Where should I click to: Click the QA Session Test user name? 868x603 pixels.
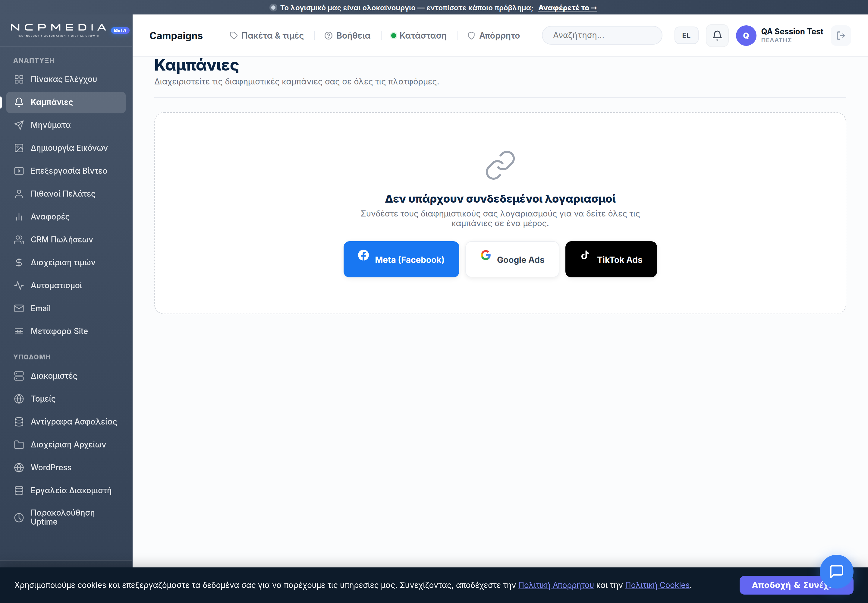point(792,31)
